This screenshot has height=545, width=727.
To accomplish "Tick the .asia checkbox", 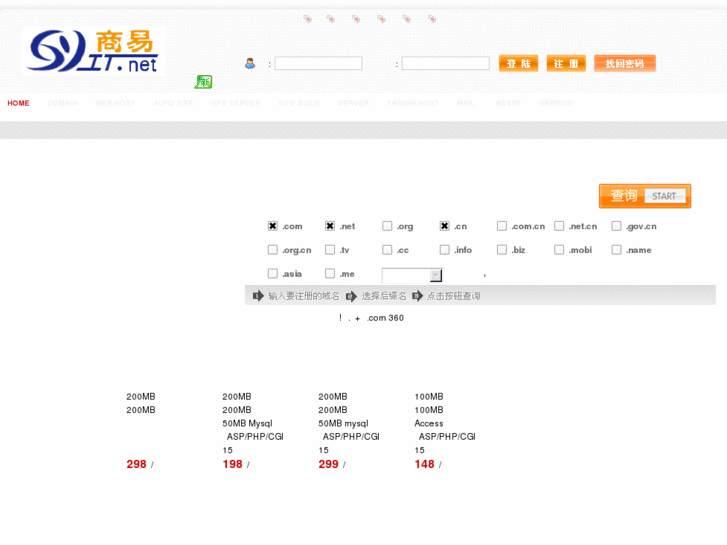I will (x=273, y=274).
